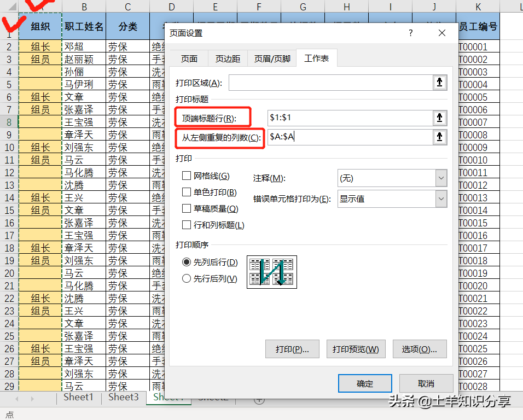This screenshot has width=523, height=420.
Task: Click the sheet tab scroll right arrow
Action: (x=32, y=399)
